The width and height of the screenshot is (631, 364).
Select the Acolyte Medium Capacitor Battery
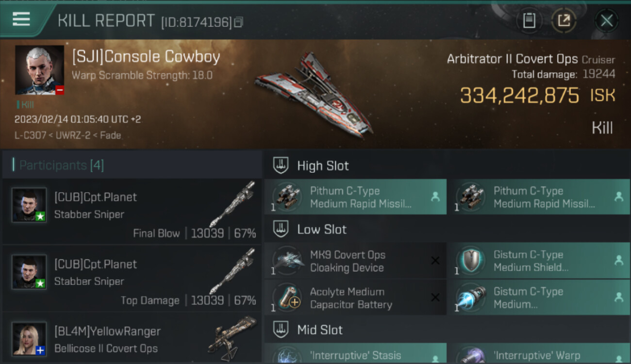click(355, 298)
